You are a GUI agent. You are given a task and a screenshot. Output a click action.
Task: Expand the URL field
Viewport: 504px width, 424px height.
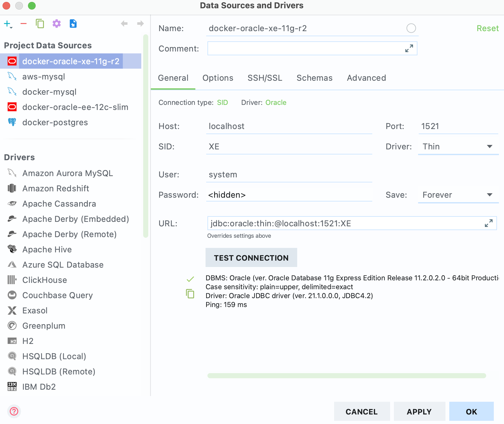(x=489, y=223)
